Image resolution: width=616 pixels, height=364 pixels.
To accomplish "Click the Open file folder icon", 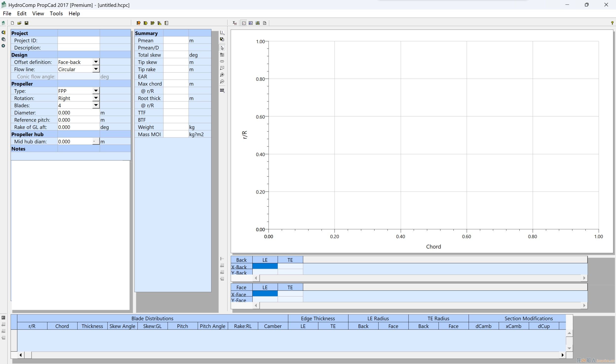I will pos(19,23).
